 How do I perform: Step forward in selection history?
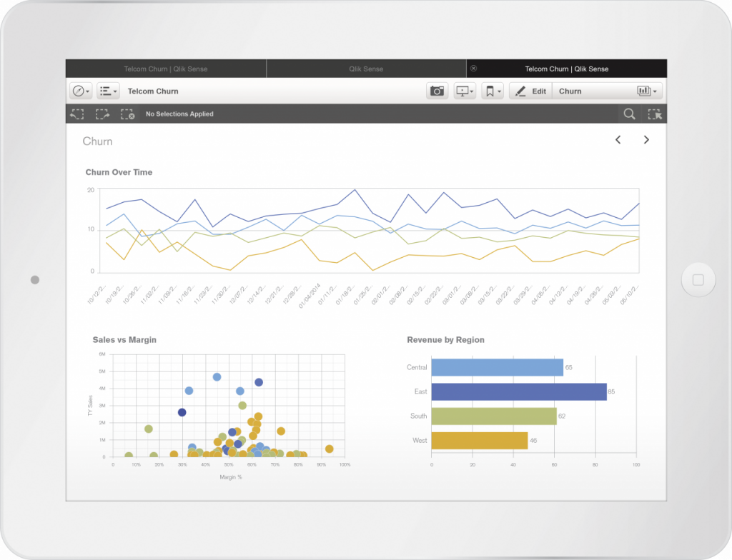tap(102, 114)
